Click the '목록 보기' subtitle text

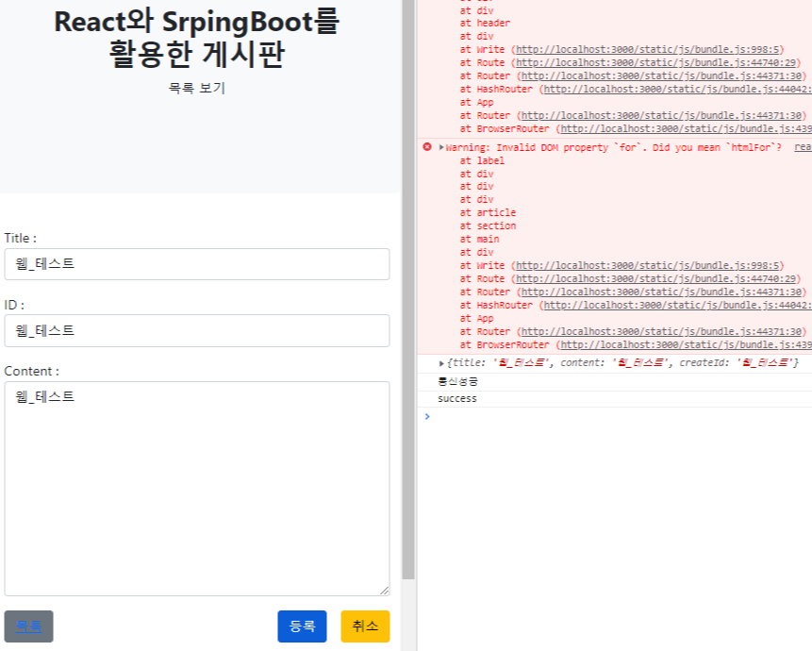tap(197, 88)
